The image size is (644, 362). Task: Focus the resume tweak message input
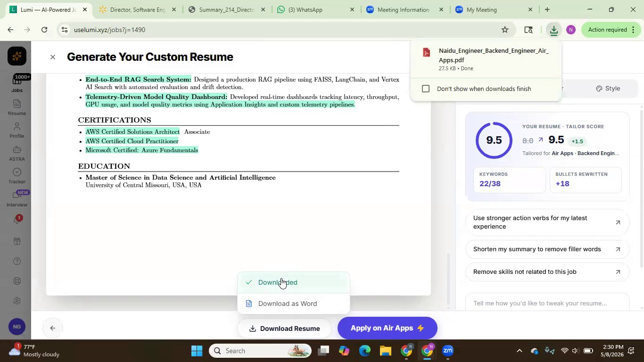pyautogui.click(x=547, y=303)
